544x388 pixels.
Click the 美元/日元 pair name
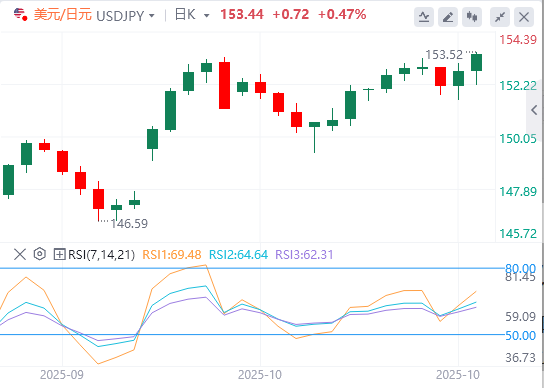pos(63,15)
